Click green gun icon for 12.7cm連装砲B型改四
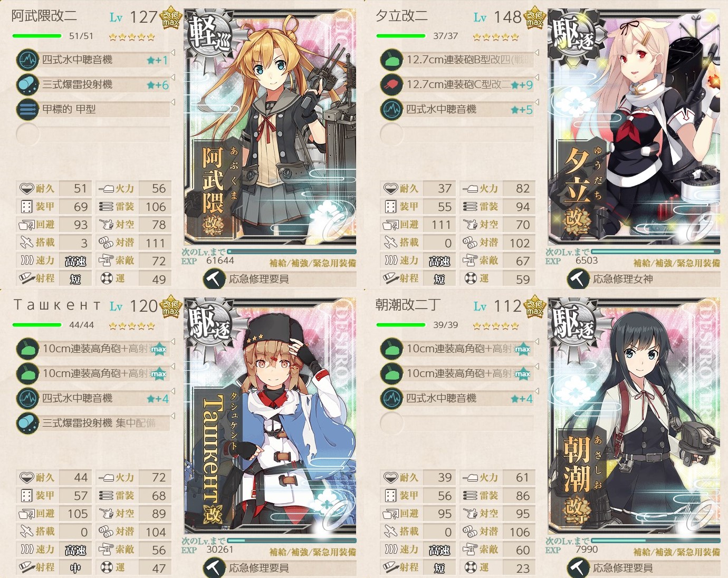This screenshot has height=578, width=728. (391, 60)
